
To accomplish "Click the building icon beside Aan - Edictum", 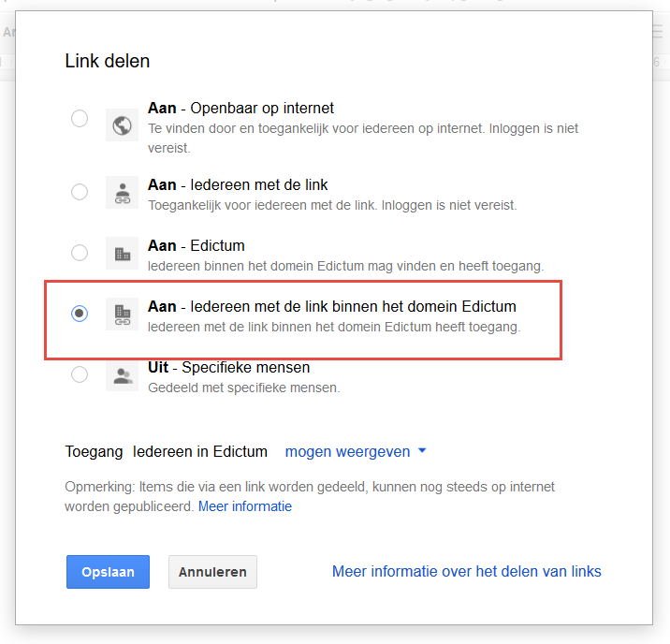I will pos(123,254).
